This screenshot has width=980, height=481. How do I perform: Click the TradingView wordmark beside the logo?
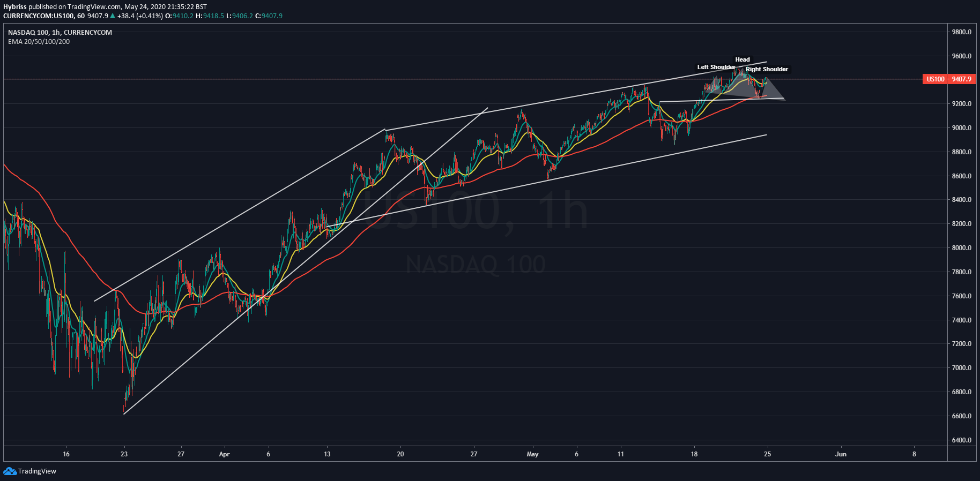[37, 471]
